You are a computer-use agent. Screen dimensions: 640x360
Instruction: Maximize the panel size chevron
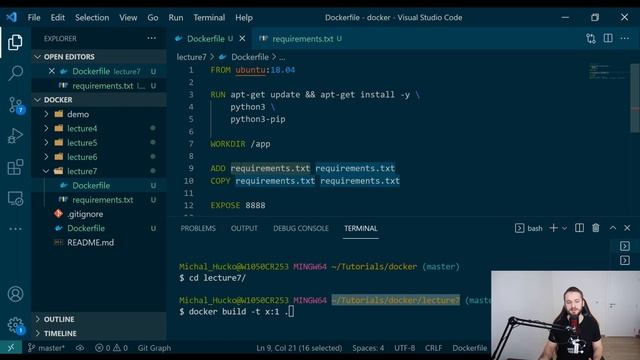click(x=613, y=228)
